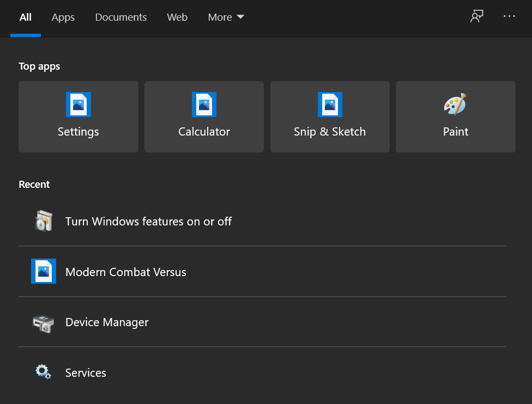Open Device Manager from Recent list
The width and height of the screenshot is (532, 404).
[x=106, y=322]
